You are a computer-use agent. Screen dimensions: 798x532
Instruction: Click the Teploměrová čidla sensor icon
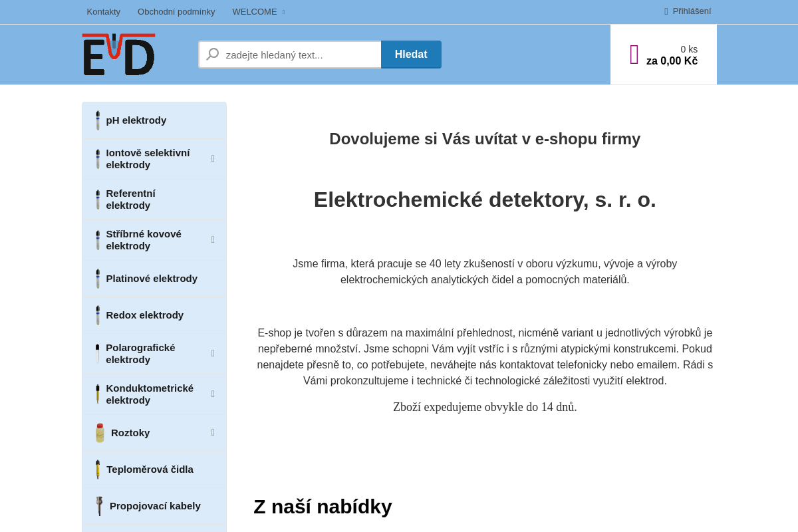[x=98, y=469]
